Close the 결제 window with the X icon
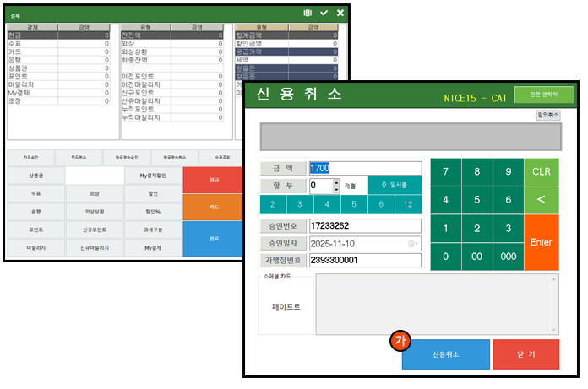The height and width of the screenshot is (389, 588). 340,14
